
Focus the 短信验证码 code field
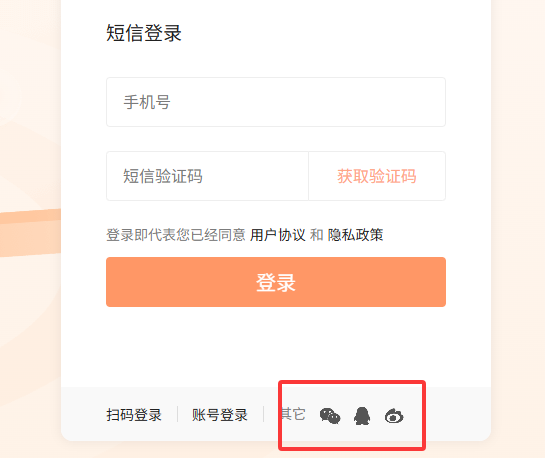(208, 176)
